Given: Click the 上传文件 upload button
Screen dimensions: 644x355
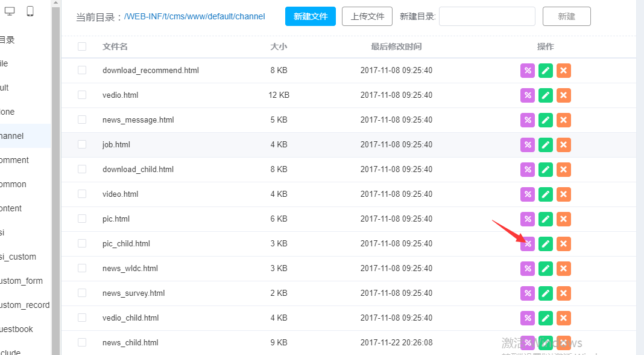Looking at the screenshot, I should [x=367, y=17].
